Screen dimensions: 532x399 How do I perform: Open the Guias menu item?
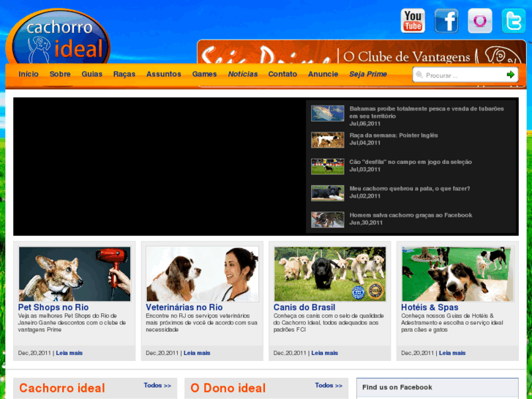(92, 74)
